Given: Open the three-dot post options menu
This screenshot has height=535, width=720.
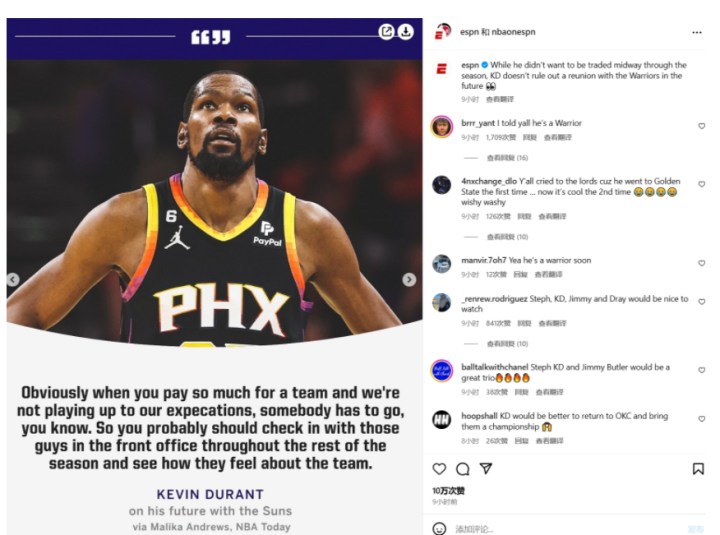Looking at the screenshot, I should (x=697, y=32).
